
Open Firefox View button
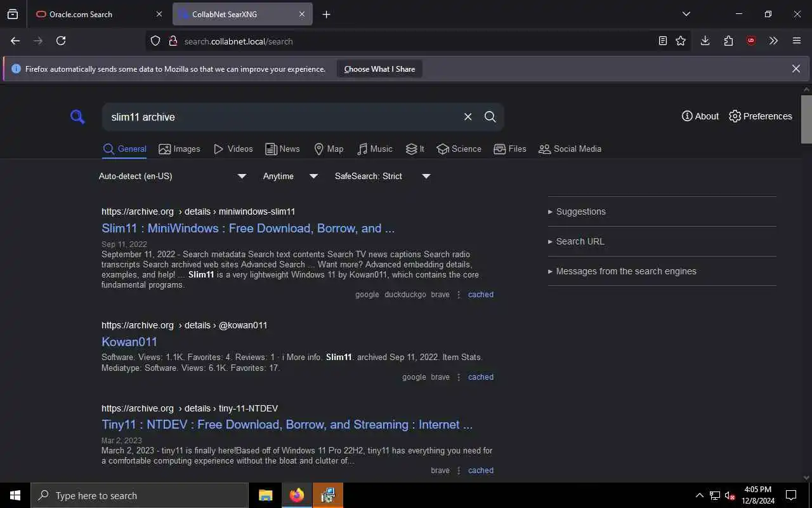pos(13,14)
